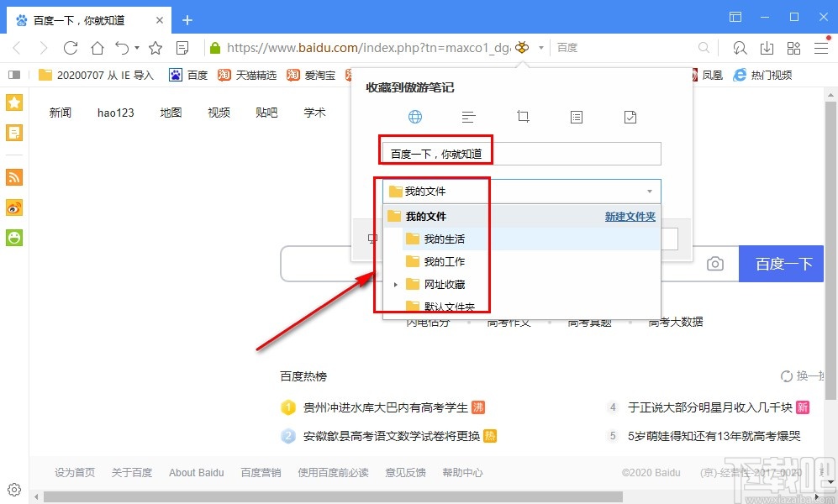
Task: Select the text content capture icon
Action: click(469, 117)
